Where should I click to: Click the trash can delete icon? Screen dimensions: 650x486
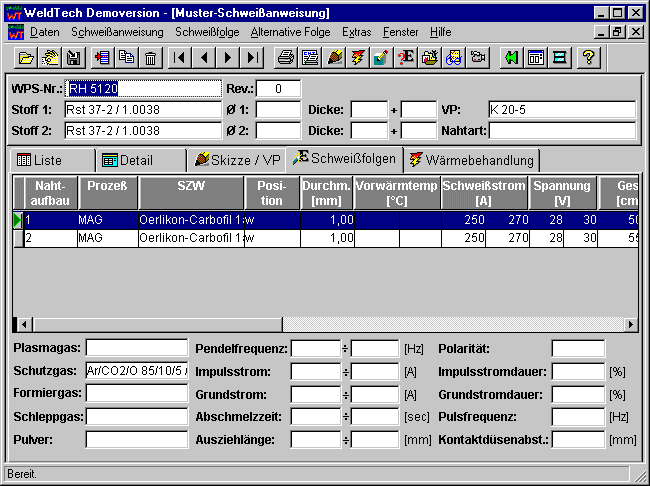(x=150, y=58)
